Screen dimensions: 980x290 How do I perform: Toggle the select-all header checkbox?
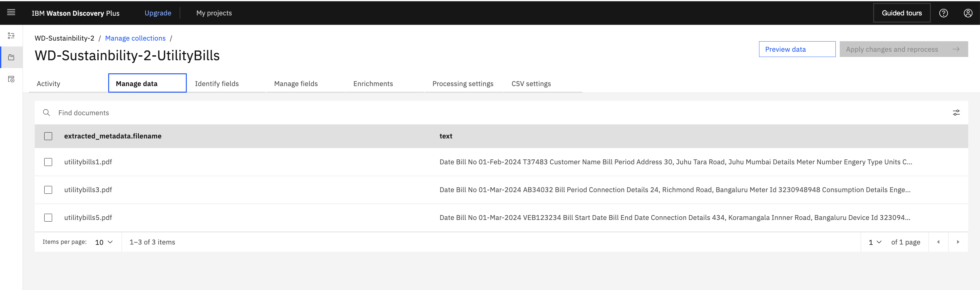(48, 136)
